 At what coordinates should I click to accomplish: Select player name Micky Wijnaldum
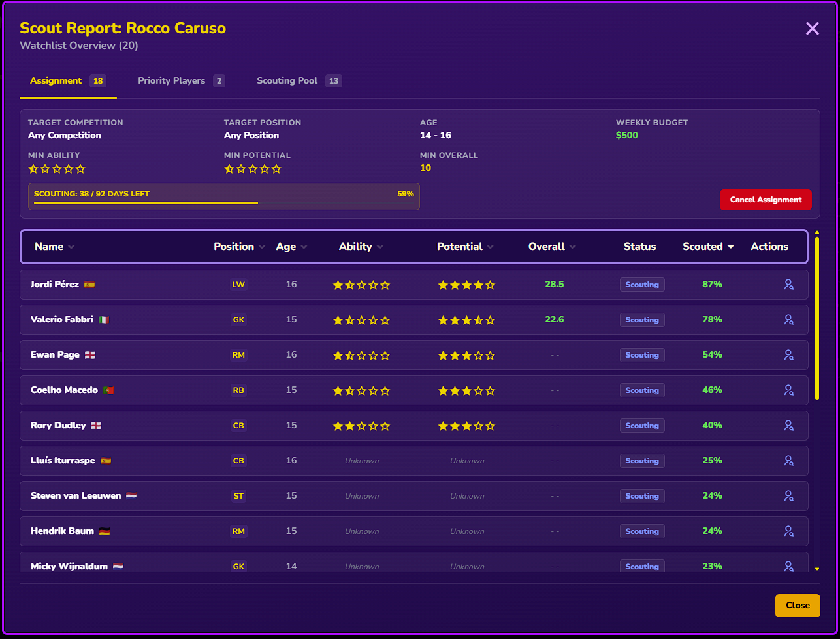[69, 566]
